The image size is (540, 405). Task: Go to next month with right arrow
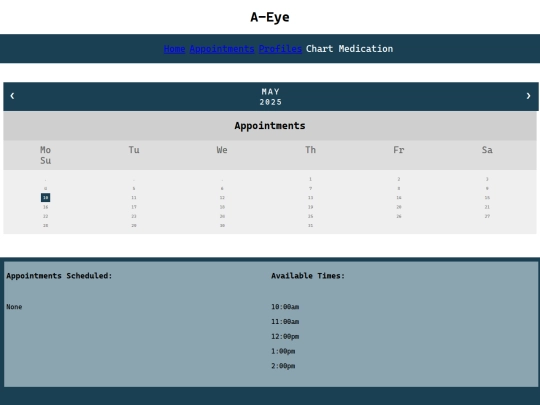click(x=528, y=96)
